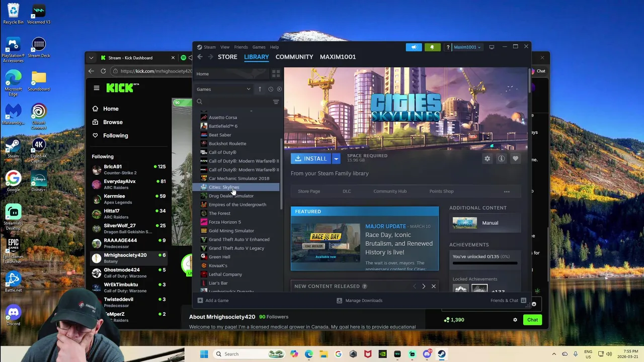Sort library by recent activity clock icon
Image resolution: width=644 pixels, height=362 pixels.
(x=270, y=89)
